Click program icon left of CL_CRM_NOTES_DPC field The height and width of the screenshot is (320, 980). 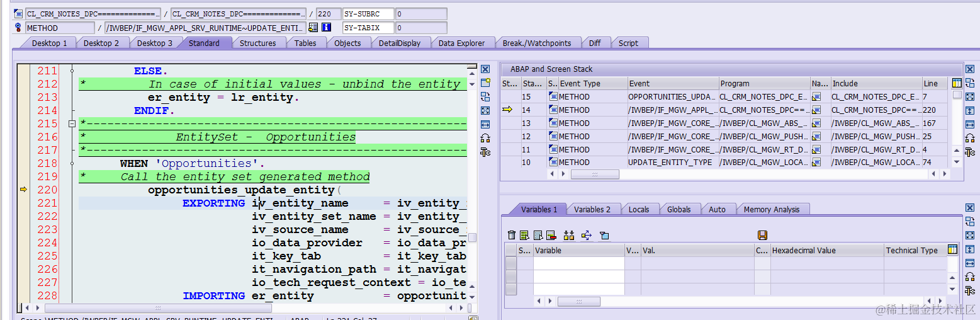tap(18, 14)
